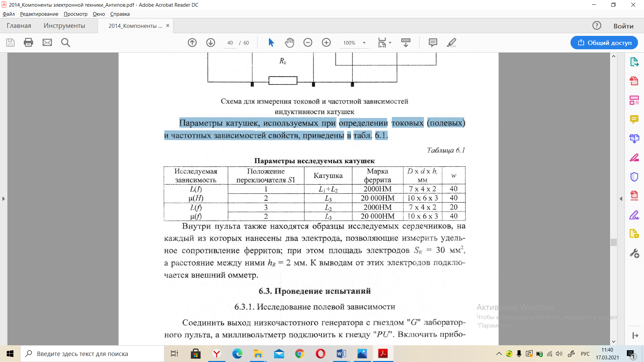The image size is (644, 362).
Task: Go to next page arrow
Action: coord(211,43)
